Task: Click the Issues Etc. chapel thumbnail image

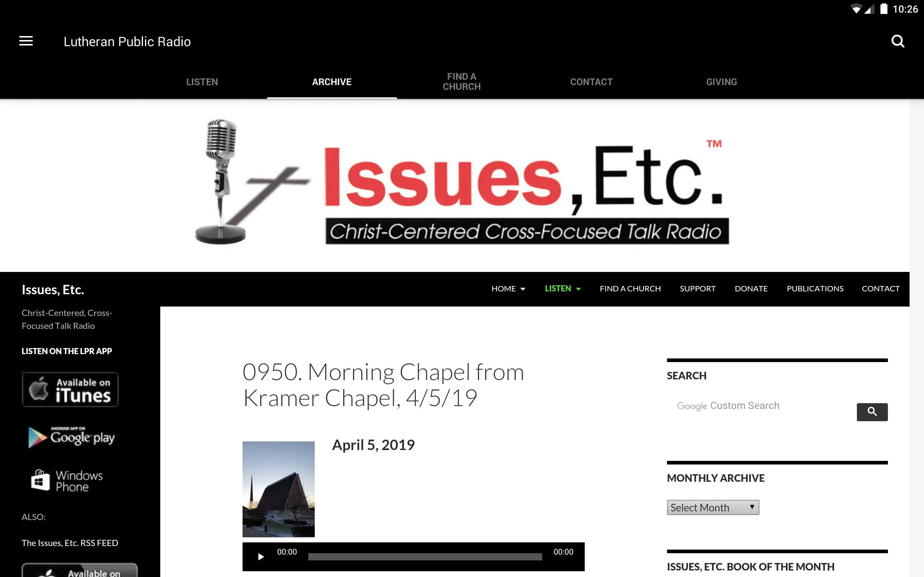Action: [278, 489]
